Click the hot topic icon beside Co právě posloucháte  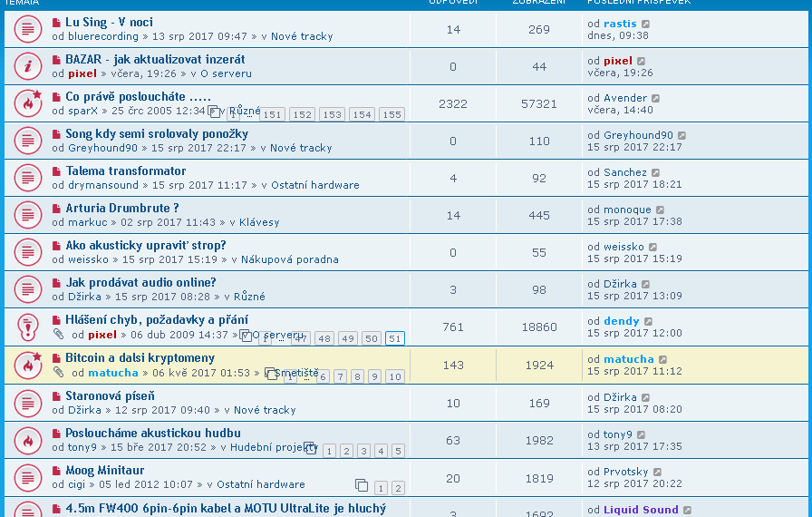28,103
